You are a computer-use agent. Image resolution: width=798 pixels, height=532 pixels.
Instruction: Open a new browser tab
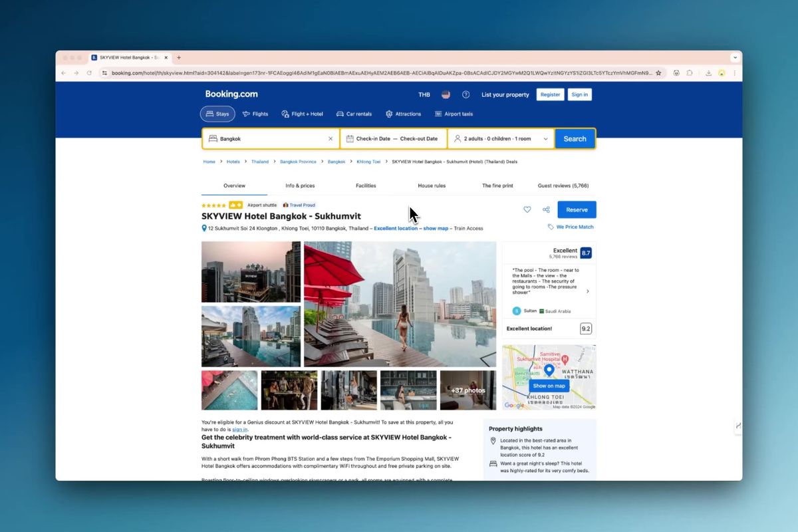tap(179, 58)
